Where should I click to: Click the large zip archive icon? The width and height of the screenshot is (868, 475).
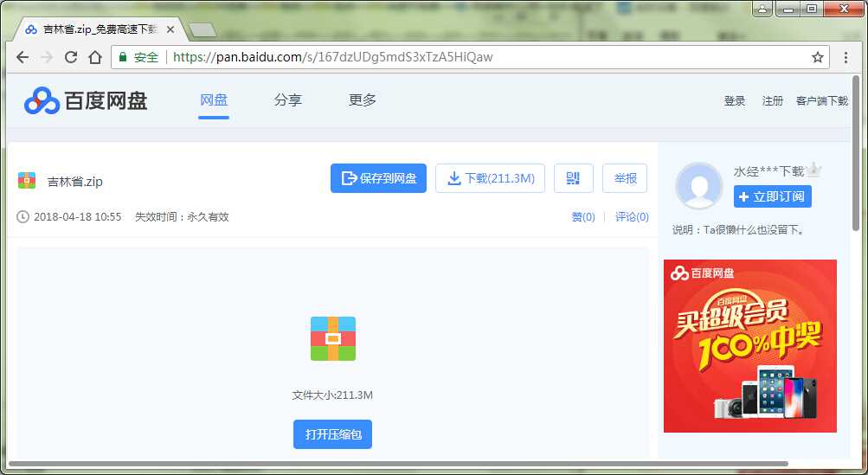point(332,339)
